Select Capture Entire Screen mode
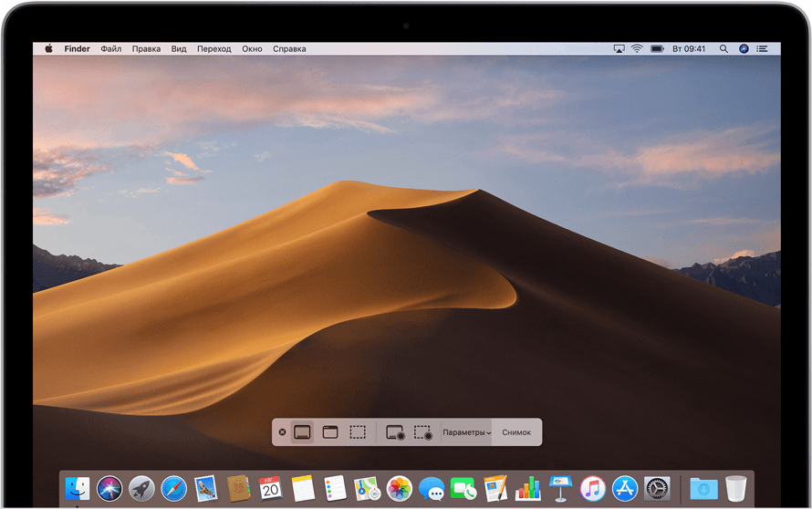 coord(302,431)
